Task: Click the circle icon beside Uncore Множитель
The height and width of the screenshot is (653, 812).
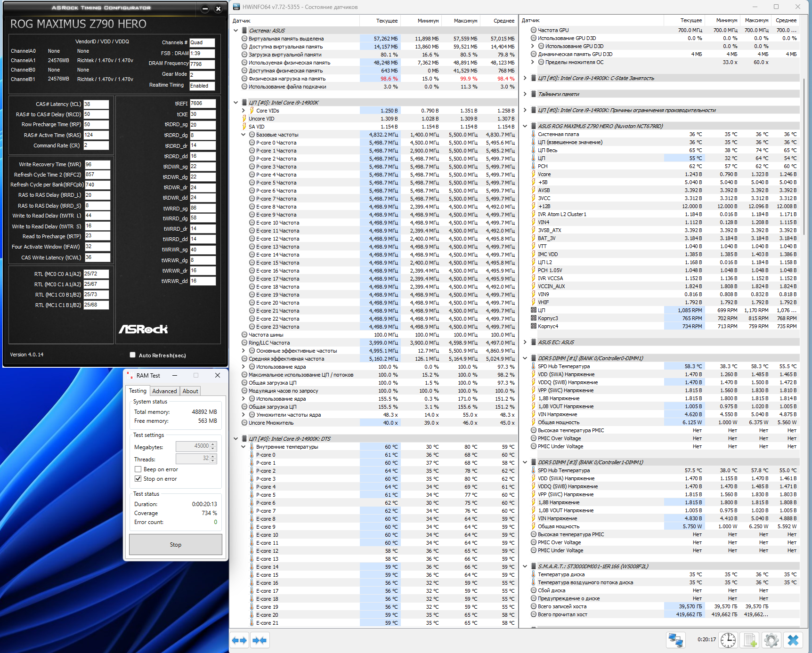Action: (x=244, y=423)
